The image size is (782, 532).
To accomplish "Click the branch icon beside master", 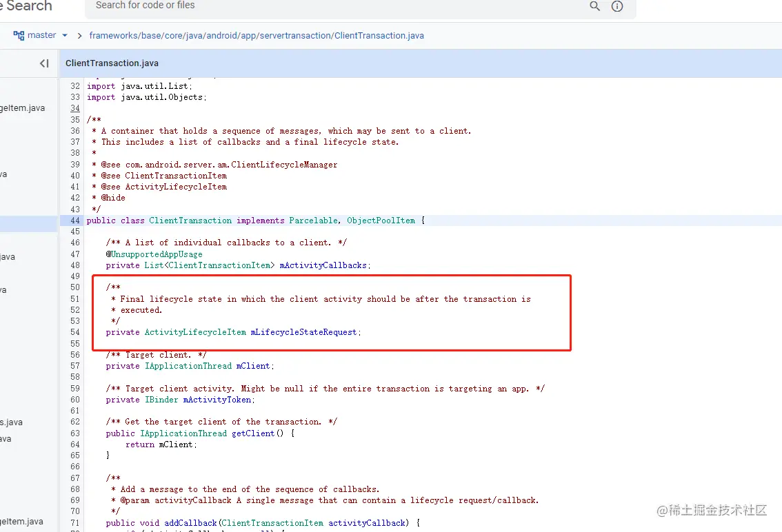I will (x=19, y=35).
